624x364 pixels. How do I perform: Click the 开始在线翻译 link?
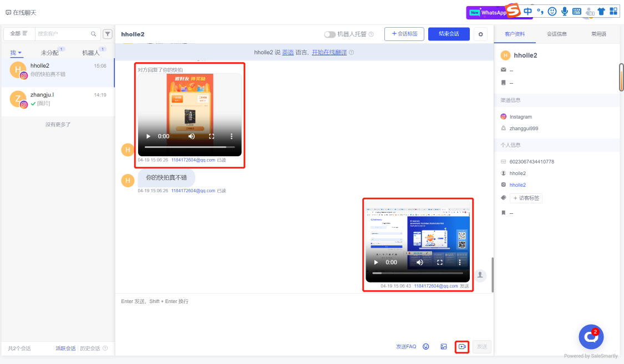329,53
